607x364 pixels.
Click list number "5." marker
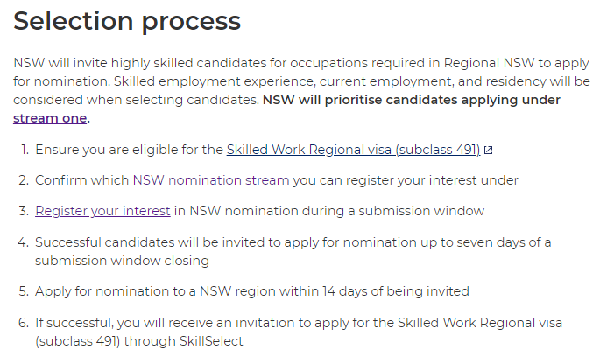point(24,291)
